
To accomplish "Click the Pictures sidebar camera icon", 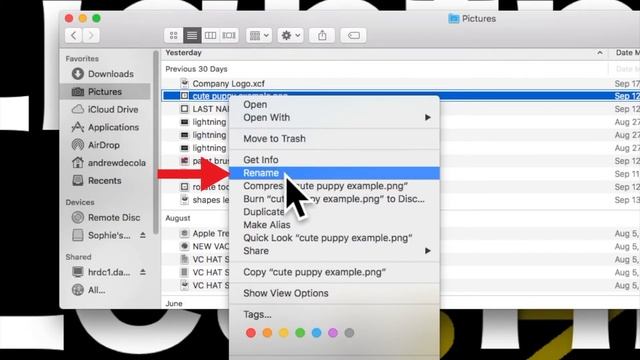I will click(78, 91).
